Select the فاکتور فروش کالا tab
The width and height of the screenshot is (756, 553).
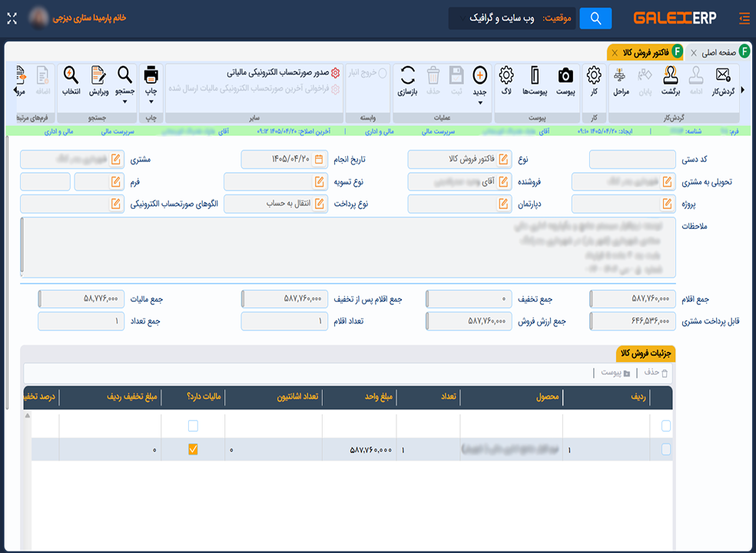tap(645, 52)
